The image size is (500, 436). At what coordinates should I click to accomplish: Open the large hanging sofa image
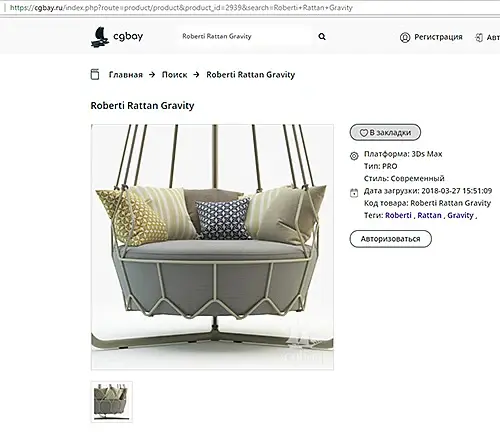(212, 247)
